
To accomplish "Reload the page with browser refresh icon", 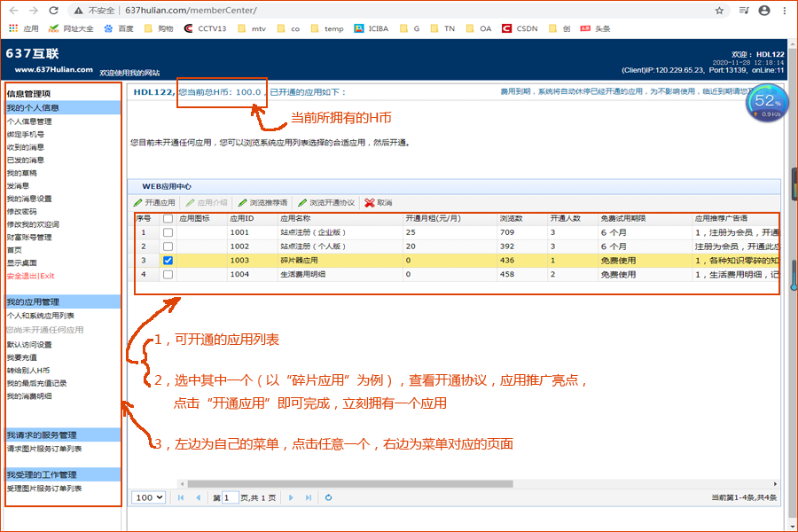I will 53,11.
